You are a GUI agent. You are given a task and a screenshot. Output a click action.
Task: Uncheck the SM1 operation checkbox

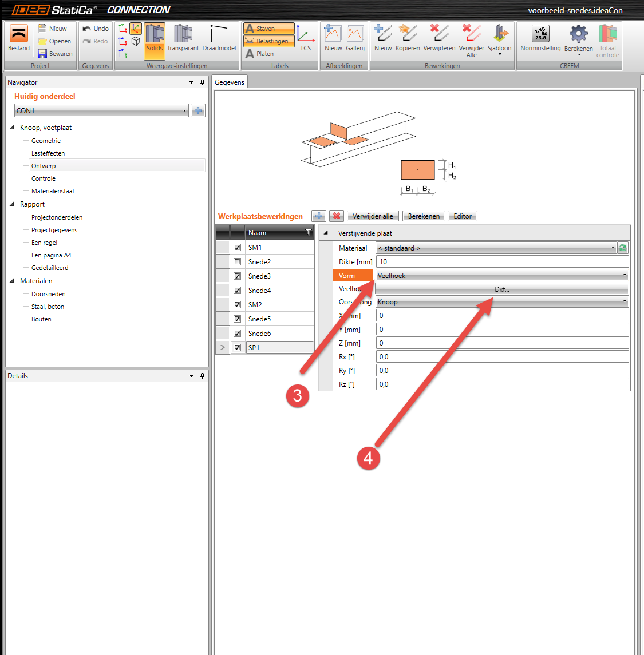(x=238, y=247)
